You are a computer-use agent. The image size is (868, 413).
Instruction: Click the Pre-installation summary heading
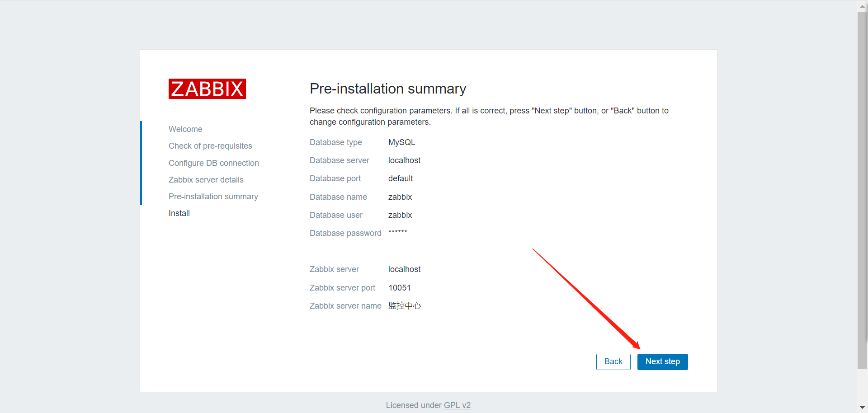[387, 89]
